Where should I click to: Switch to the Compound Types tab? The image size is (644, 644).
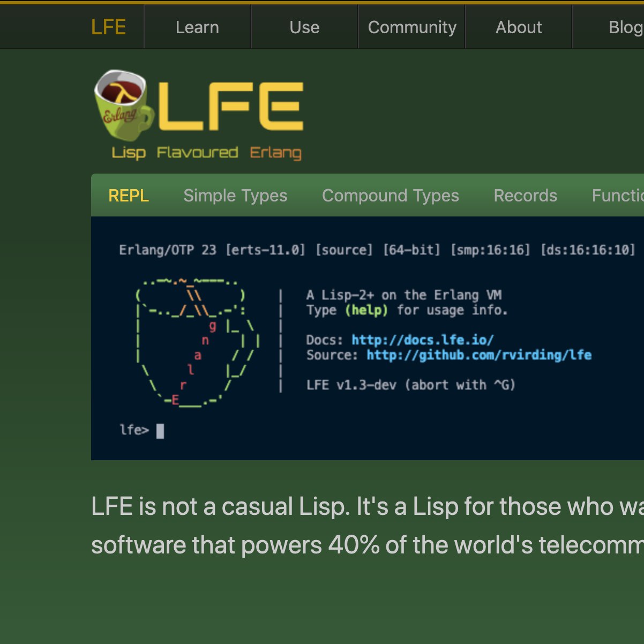click(x=391, y=196)
